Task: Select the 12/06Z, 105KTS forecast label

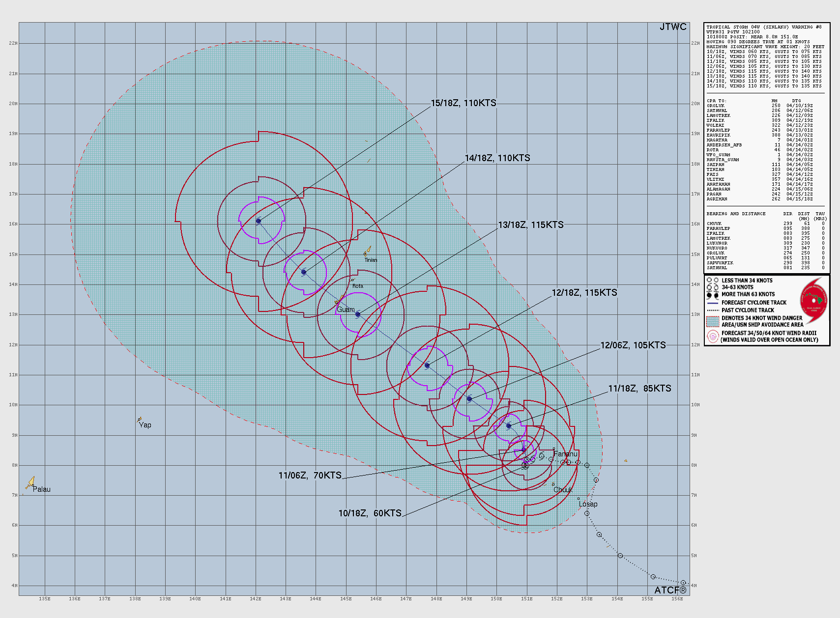Action: tap(633, 345)
